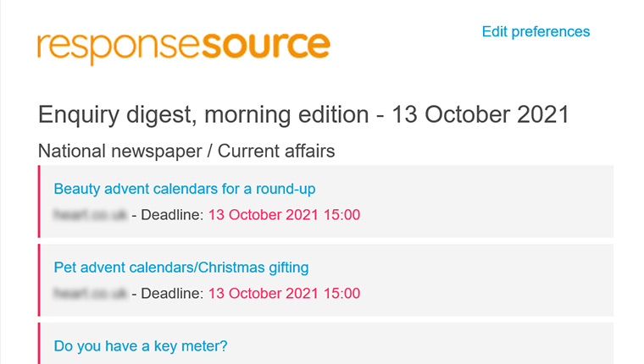The image size is (644, 364).
Task: Click the ResponseSource orange logo
Action: tap(184, 47)
